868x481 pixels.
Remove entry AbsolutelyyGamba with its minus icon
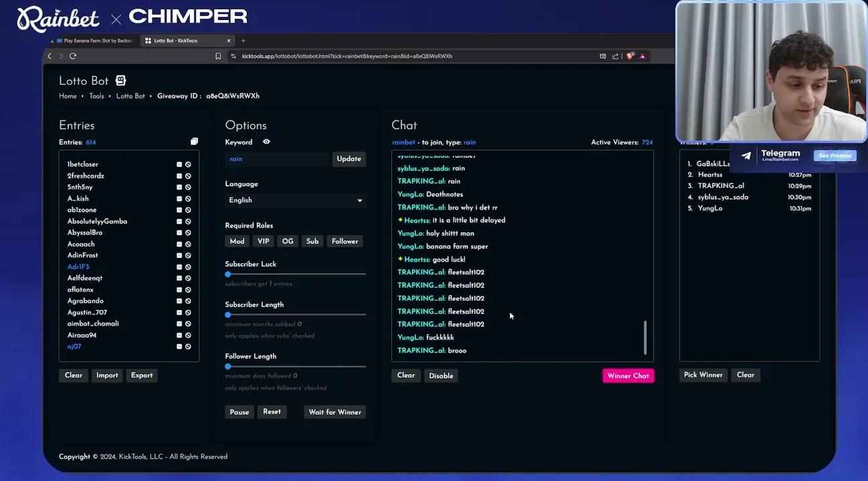coord(179,221)
